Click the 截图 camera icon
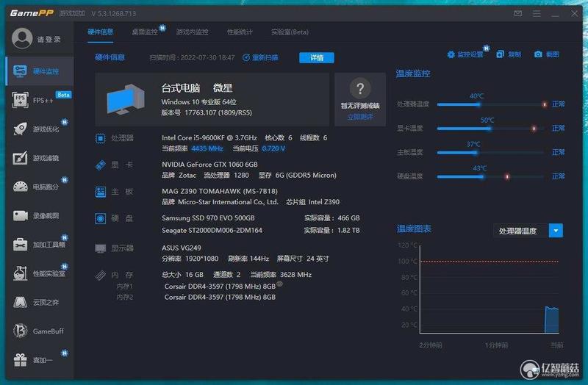This screenshot has width=588, height=385. 538,54
